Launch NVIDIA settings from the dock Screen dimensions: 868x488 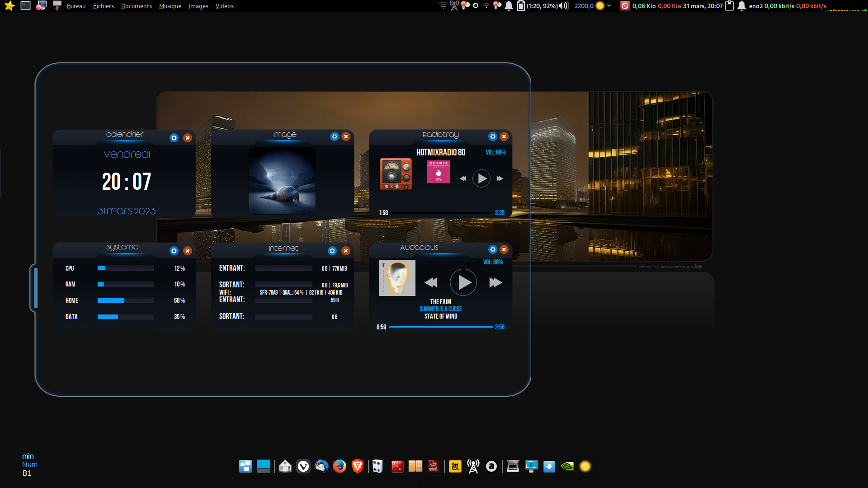(x=567, y=466)
